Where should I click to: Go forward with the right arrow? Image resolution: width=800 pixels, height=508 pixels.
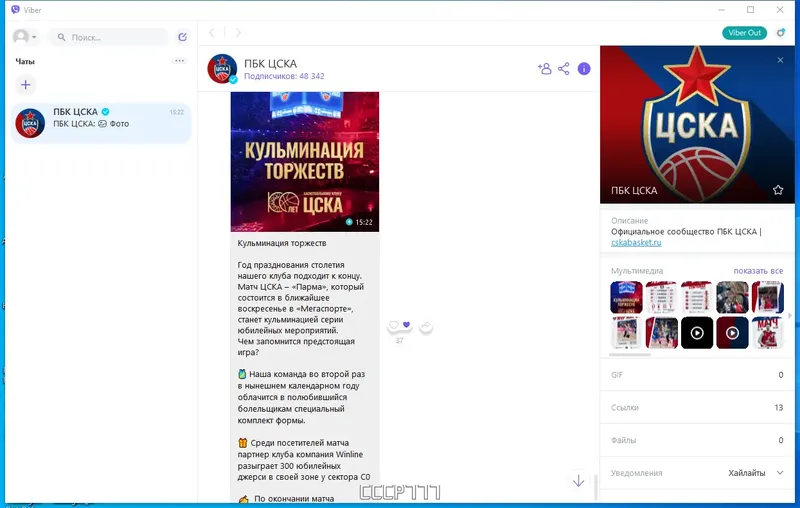pyautogui.click(x=238, y=33)
